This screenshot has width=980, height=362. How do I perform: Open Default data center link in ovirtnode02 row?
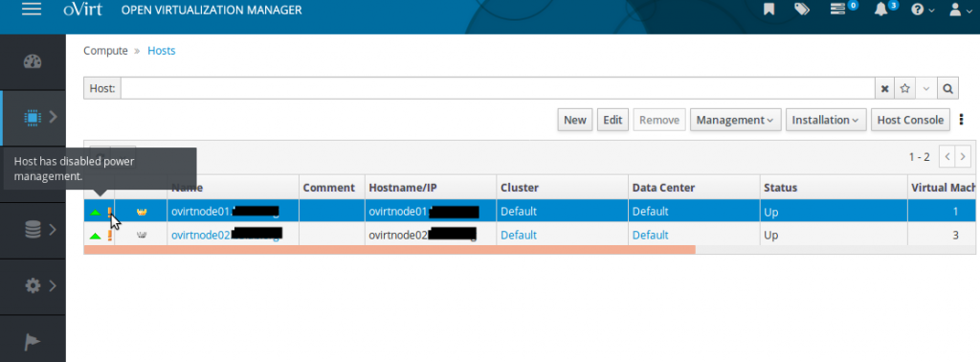pyautogui.click(x=650, y=235)
